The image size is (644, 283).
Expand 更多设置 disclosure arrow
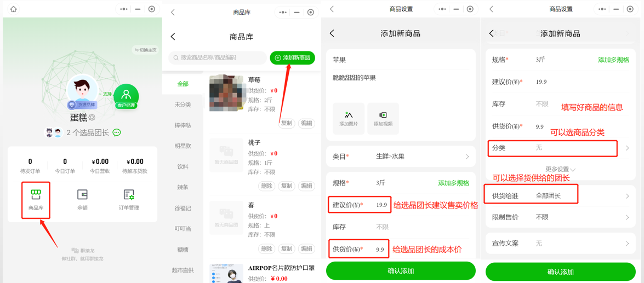(573, 169)
